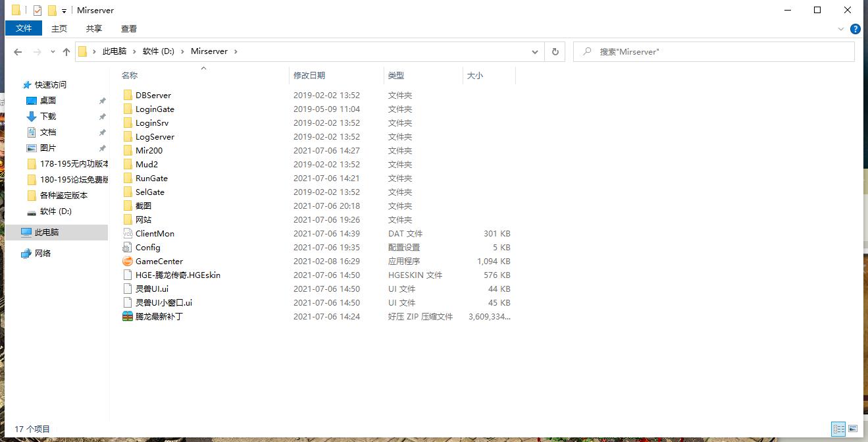
Task: Select the ClientMon DAT file icon
Action: pyautogui.click(x=128, y=234)
